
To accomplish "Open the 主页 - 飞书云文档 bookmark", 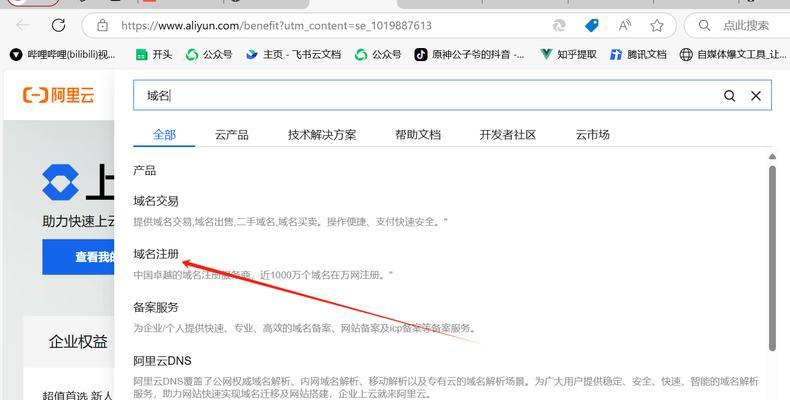I will (x=293, y=54).
